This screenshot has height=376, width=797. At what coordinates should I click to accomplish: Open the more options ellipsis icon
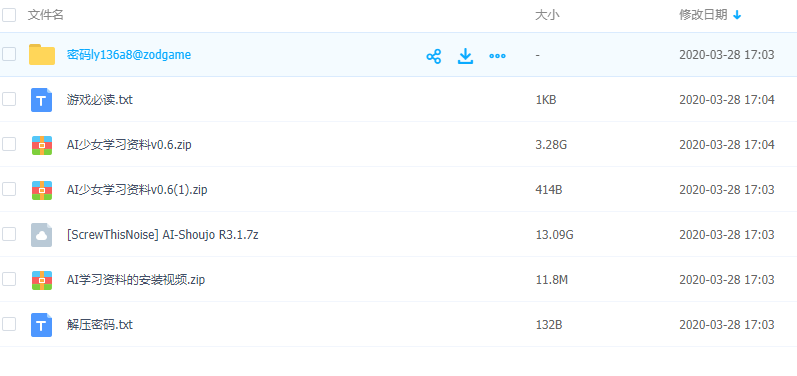tap(497, 56)
